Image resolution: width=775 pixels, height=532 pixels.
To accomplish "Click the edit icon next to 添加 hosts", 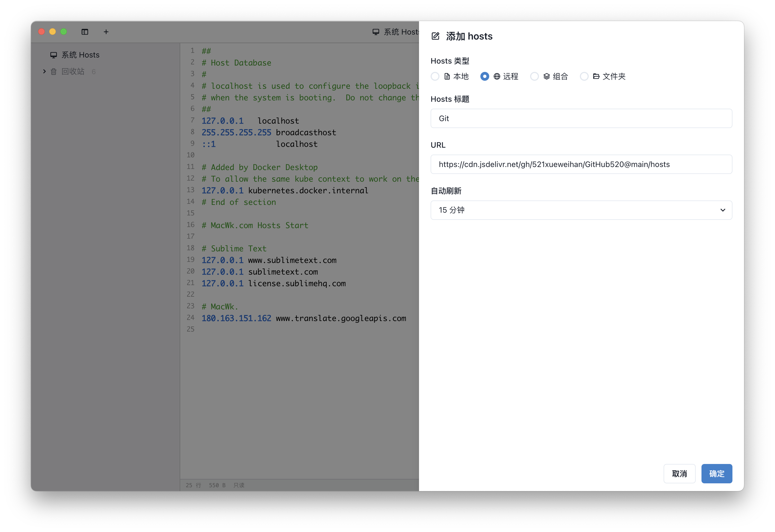I will [x=436, y=36].
